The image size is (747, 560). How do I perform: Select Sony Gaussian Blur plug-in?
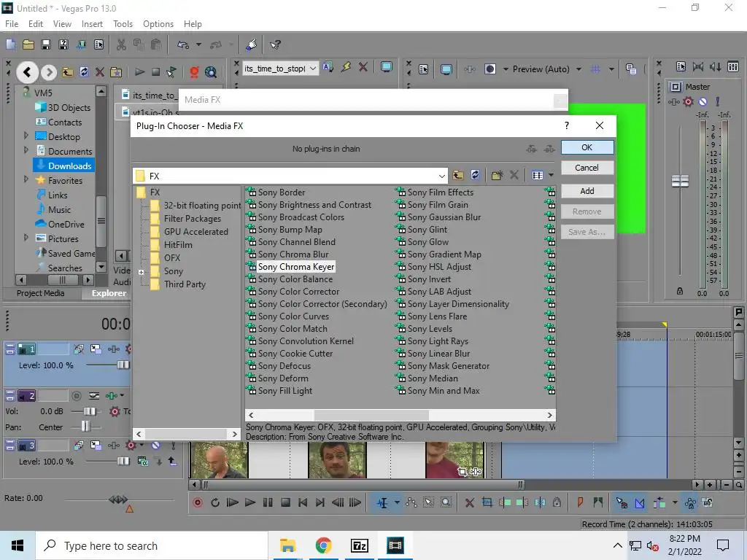coord(444,217)
